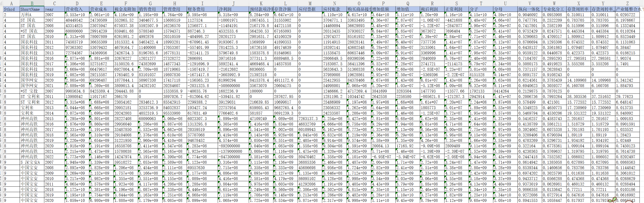
Task: Click the '*ST 国农' company name cell
Action: (32, 31)
